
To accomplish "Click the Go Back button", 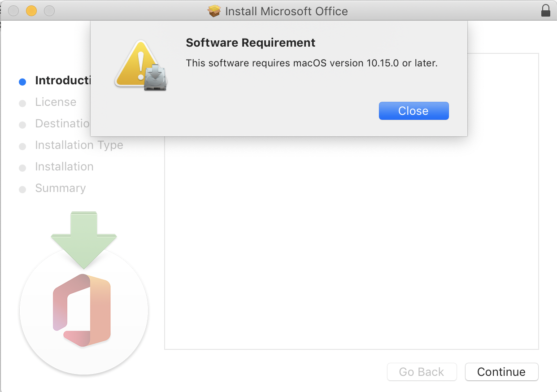I will coord(421,372).
